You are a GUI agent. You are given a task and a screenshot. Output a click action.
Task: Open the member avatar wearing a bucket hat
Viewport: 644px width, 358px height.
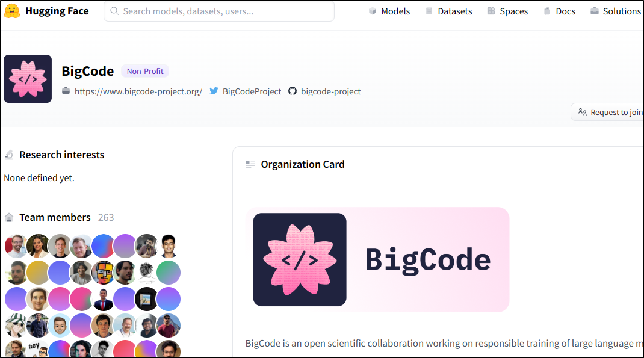pos(16,325)
